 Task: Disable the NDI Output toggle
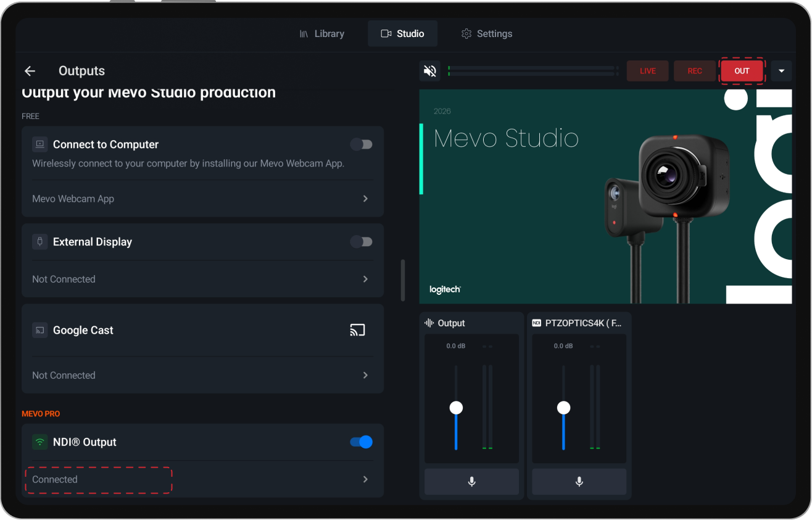361,442
